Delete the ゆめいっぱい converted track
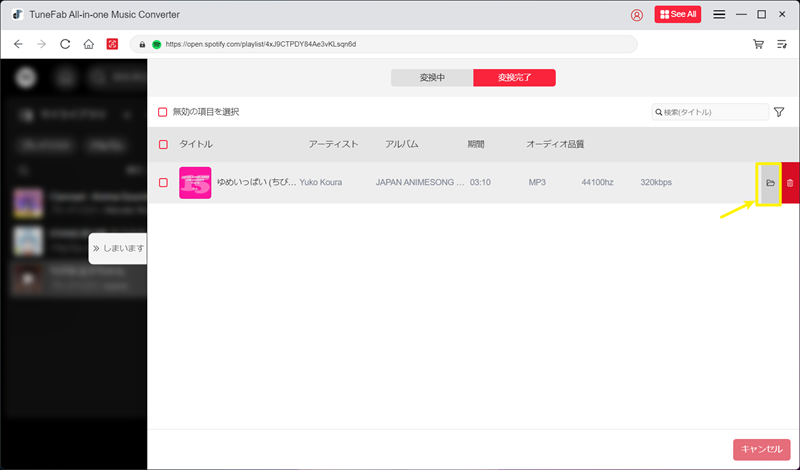Viewport: 800px width, 470px height. [x=790, y=183]
